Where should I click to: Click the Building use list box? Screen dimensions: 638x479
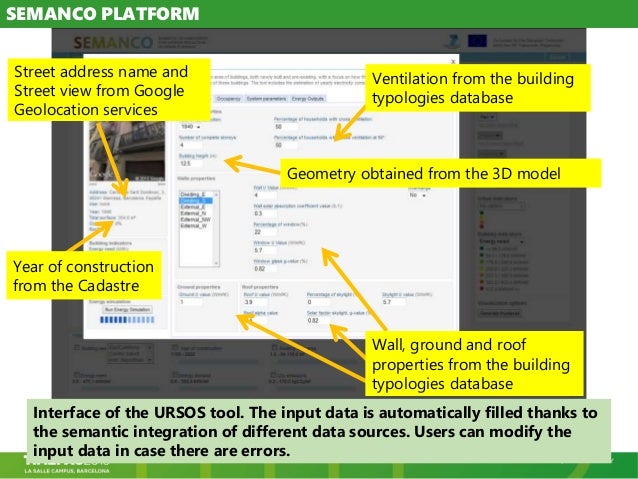[130, 354]
